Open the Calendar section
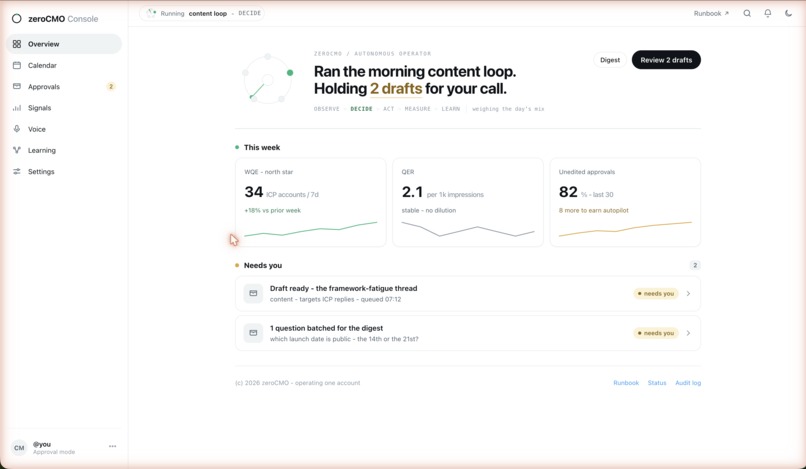 pyautogui.click(x=64, y=65)
